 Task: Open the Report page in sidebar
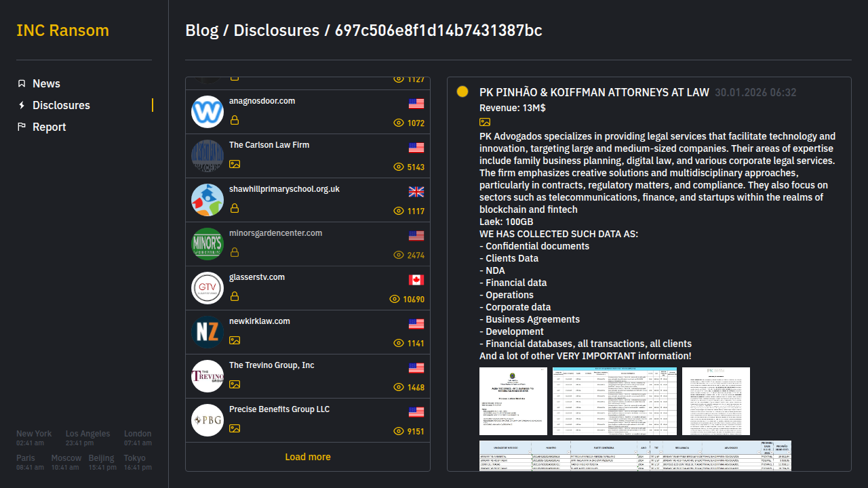(49, 127)
